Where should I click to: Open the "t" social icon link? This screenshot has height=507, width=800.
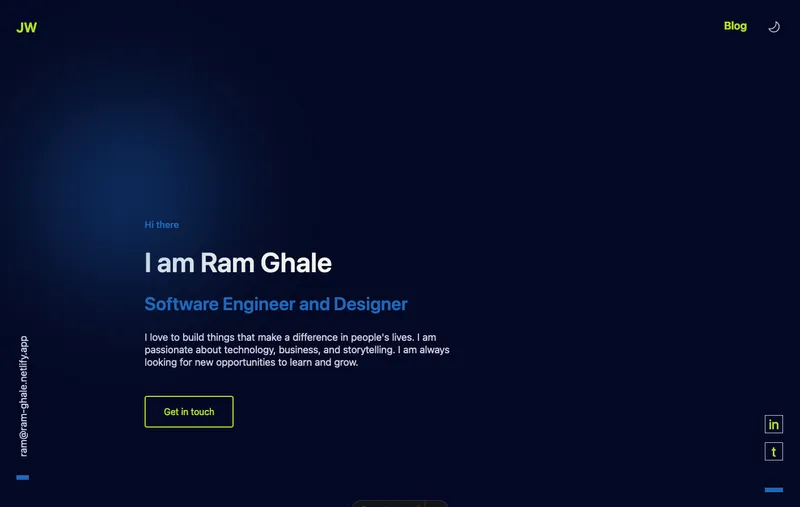click(x=773, y=452)
